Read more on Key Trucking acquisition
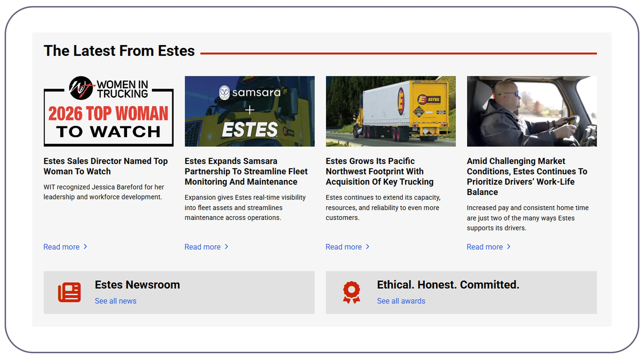 [x=344, y=247]
